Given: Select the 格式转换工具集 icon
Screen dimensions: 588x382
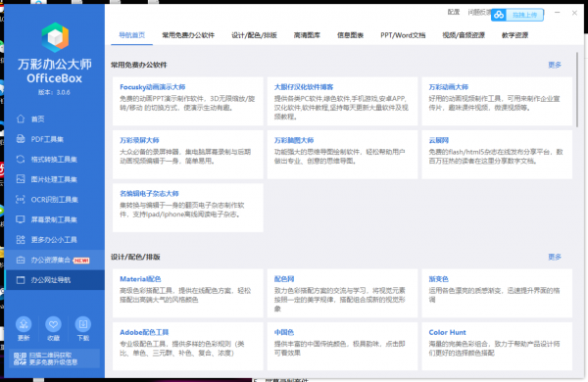Looking at the screenshot, I should click(x=21, y=159).
